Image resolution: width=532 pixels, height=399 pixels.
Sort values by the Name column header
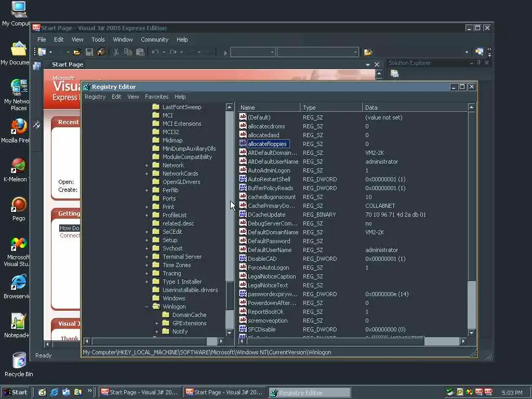(269, 108)
